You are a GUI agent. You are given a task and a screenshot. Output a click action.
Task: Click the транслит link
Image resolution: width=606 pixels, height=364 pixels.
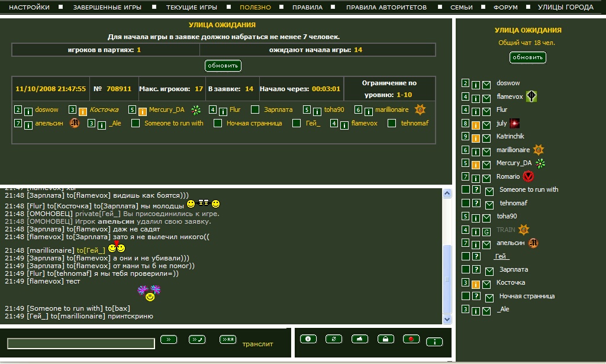coord(258,344)
